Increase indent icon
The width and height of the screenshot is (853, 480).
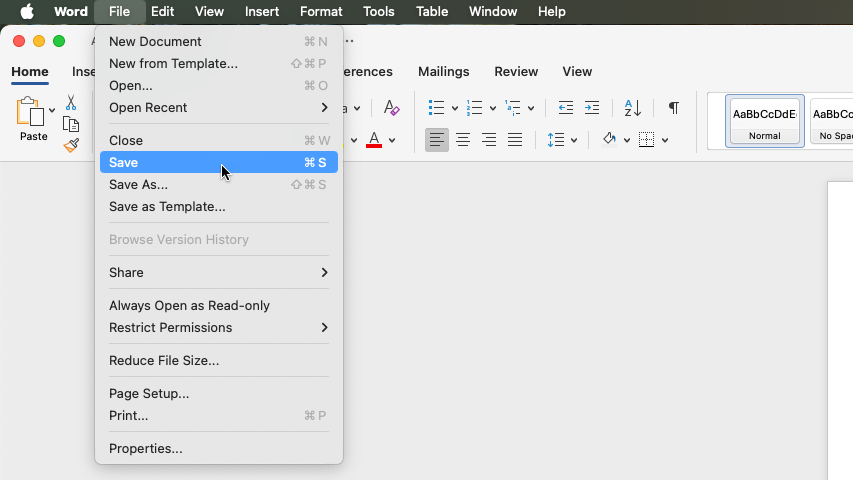tap(592, 108)
